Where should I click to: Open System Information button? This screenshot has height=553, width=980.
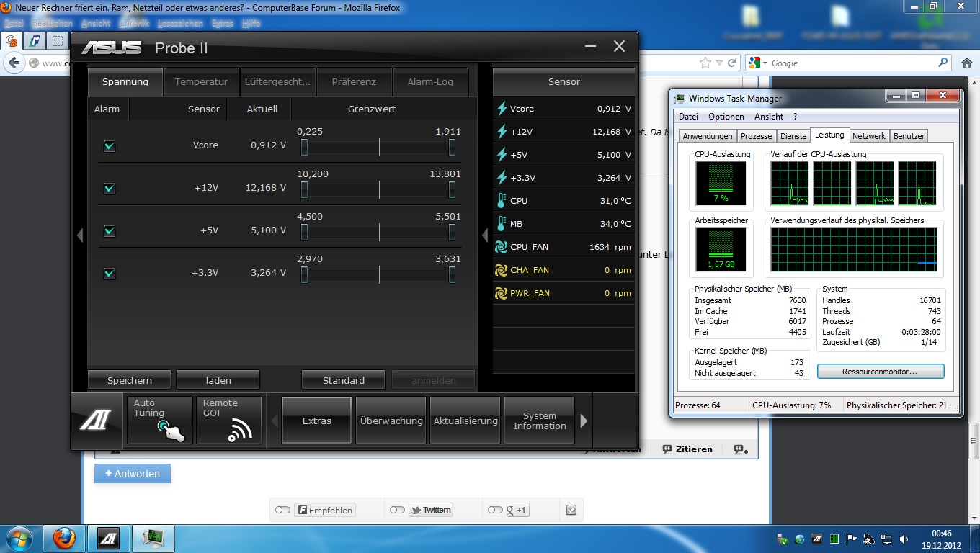540,421
